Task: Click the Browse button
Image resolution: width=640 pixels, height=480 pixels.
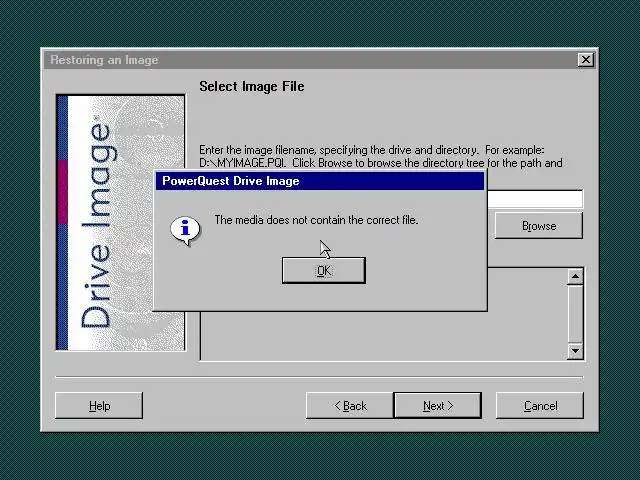Action: [x=539, y=225]
